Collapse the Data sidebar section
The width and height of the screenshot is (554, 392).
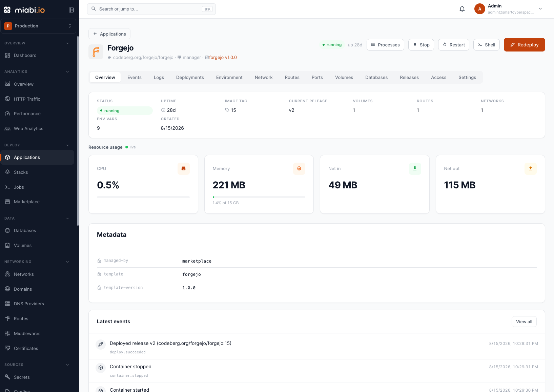[67, 218]
